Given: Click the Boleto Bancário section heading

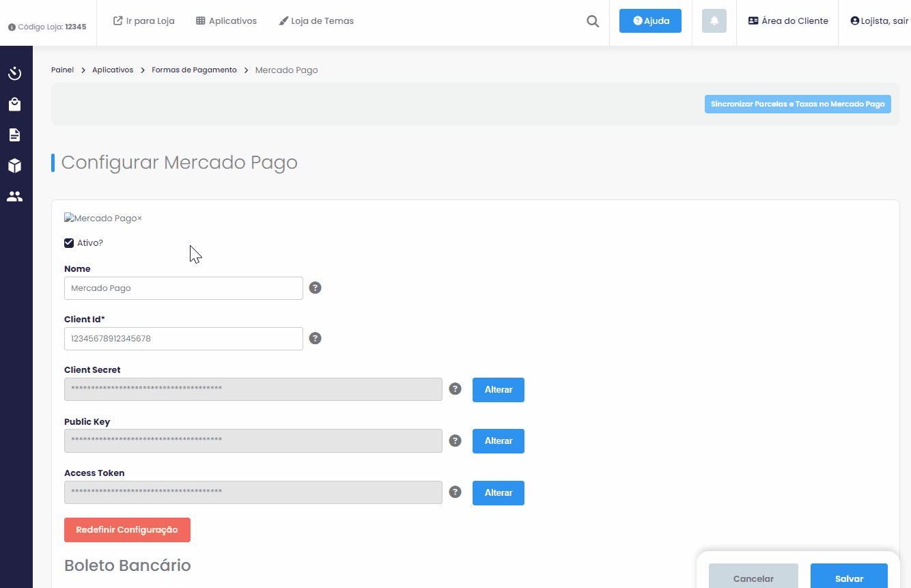Looking at the screenshot, I should (128, 565).
